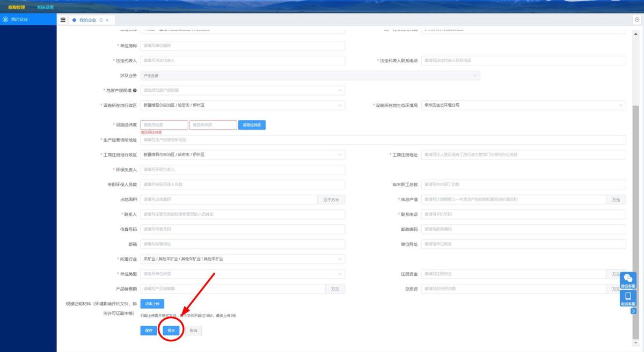The height and width of the screenshot is (352, 644).
Task: Focus 生产经营场所地址 input field
Action: (383, 140)
